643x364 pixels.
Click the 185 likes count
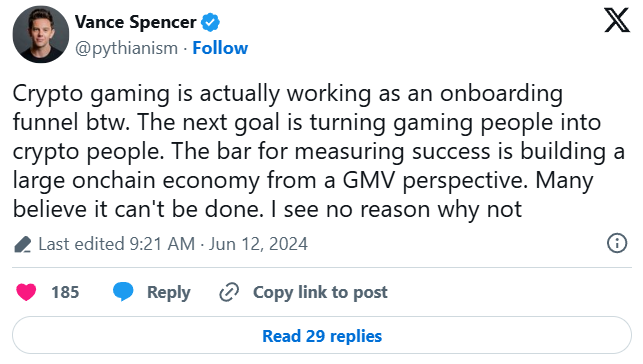(65, 292)
